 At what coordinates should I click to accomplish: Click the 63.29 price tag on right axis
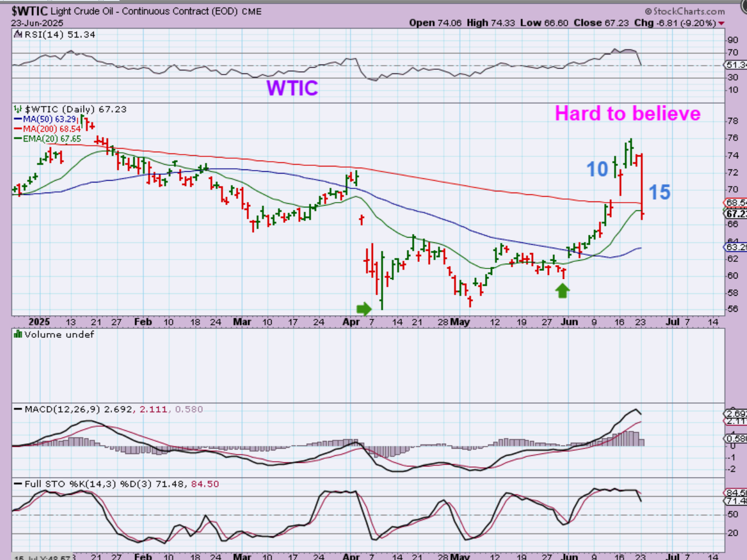(736, 247)
